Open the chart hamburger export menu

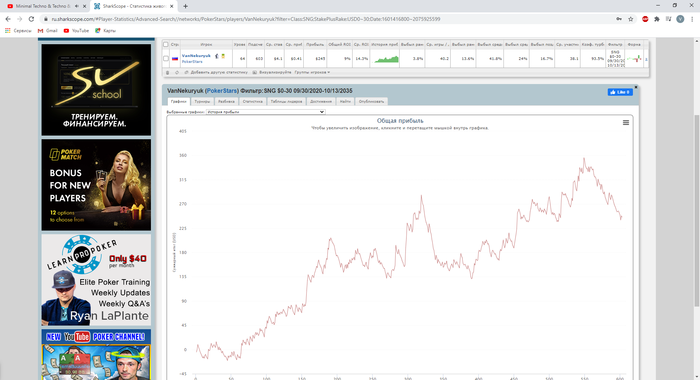626,123
